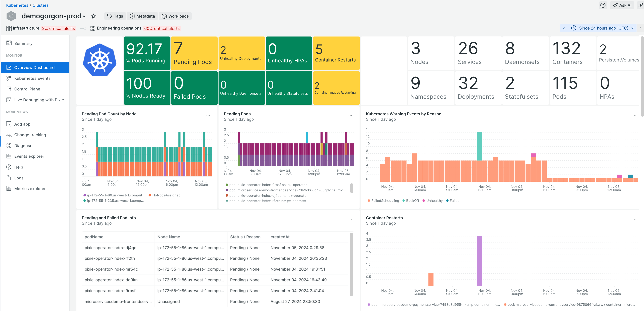The height and width of the screenshot is (311, 644).
Task: Click the Events explorer icon
Action: (9, 156)
